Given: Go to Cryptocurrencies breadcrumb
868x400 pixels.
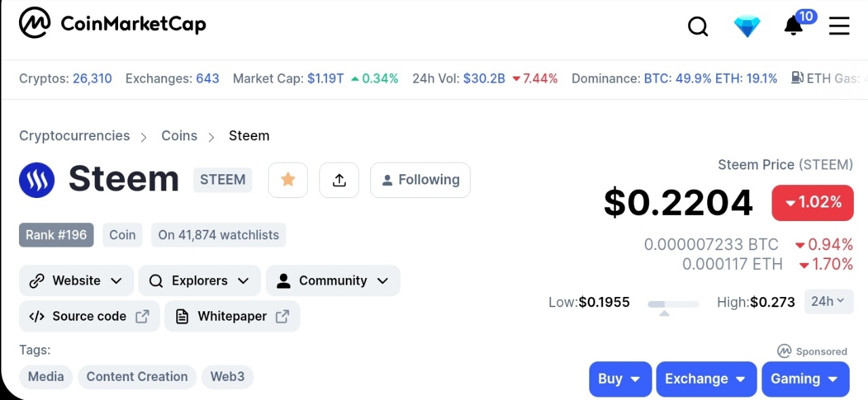Looking at the screenshot, I should [75, 136].
